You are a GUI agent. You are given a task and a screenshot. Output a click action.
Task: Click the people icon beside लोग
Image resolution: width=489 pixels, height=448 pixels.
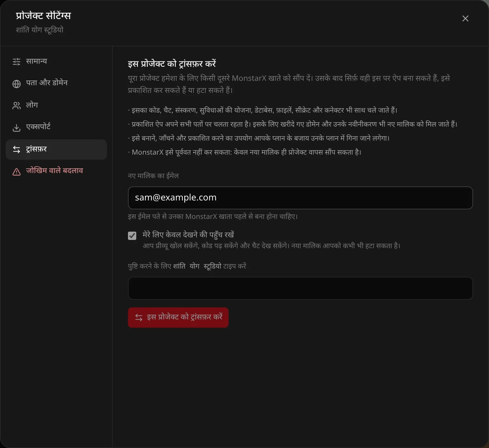pos(17,105)
